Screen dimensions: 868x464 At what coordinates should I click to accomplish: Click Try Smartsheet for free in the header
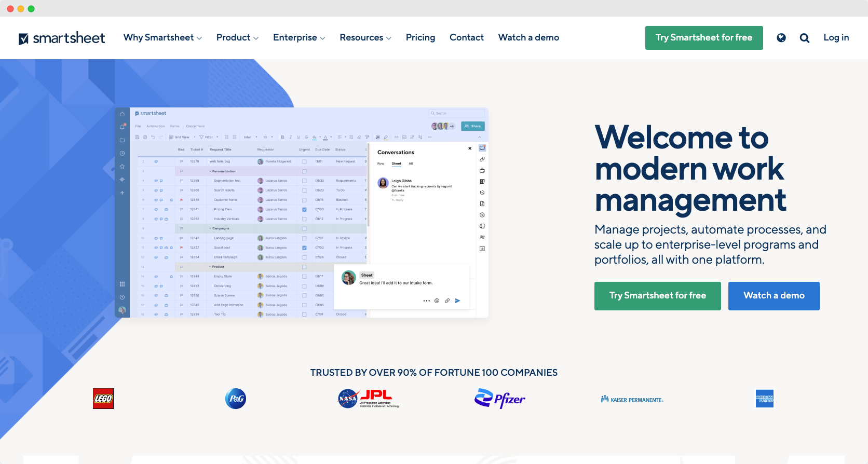click(x=704, y=38)
